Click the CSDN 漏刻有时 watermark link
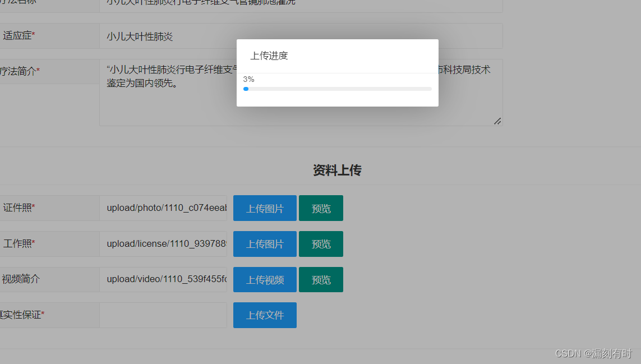 coord(594,354)
